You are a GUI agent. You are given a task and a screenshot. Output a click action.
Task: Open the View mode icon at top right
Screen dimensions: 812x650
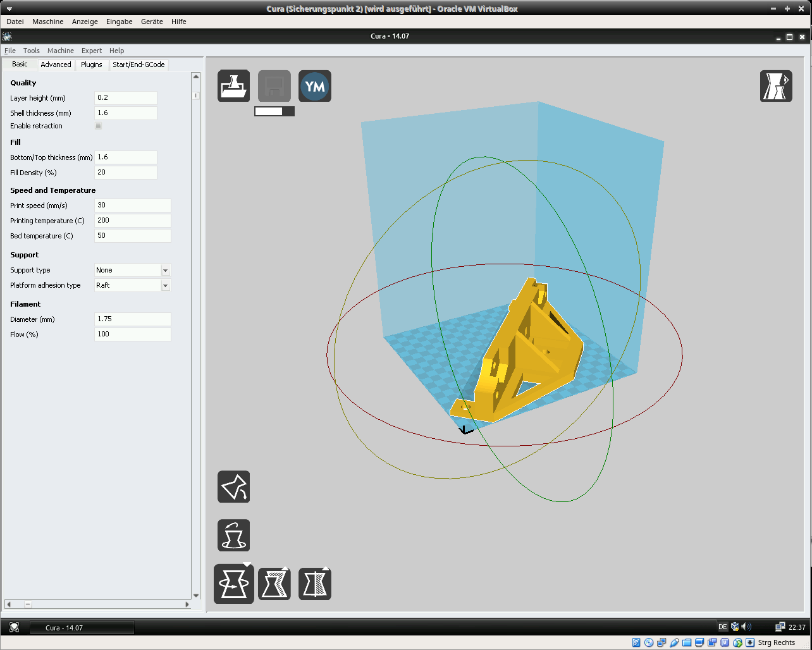click(776, 86)
